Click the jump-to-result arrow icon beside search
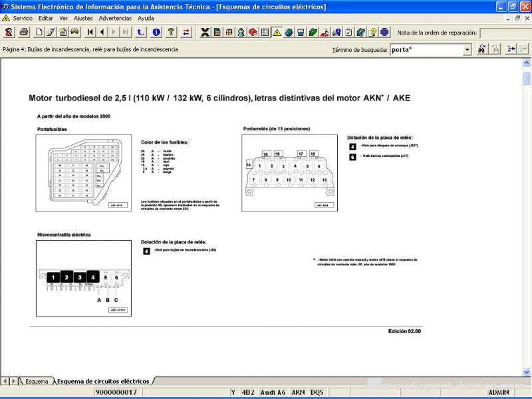The height and width of the screenshot is (399, 532). point(511,49)
